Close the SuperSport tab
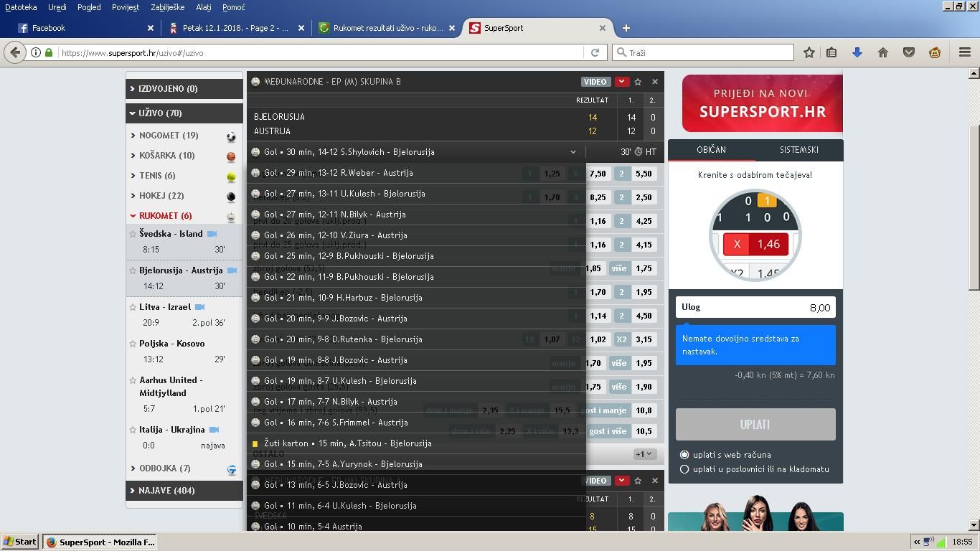The image size is (980, 551). [603, 28]
